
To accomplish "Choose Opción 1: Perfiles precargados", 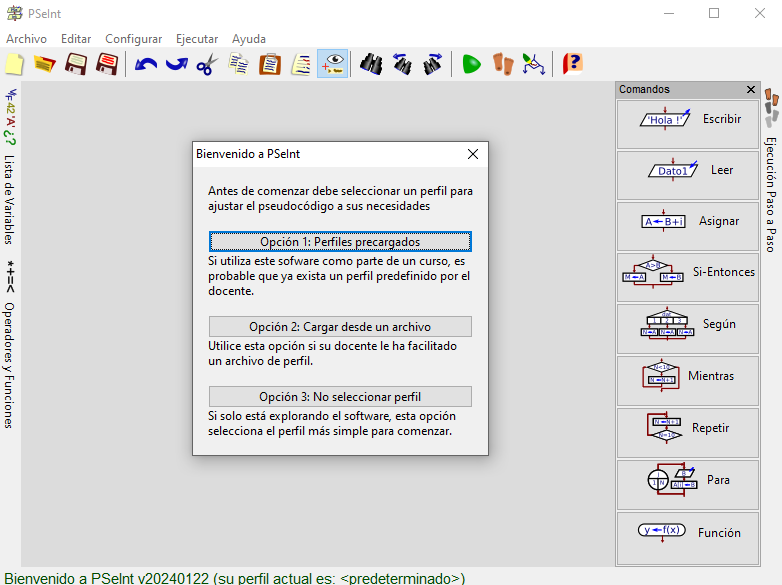I will (340, 242).
